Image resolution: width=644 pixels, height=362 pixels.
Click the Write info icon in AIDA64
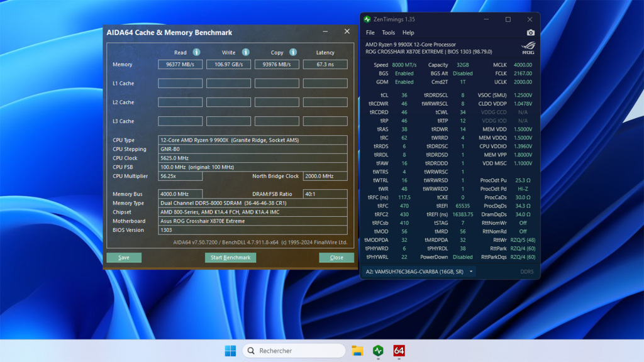click(x=246, y=52)
